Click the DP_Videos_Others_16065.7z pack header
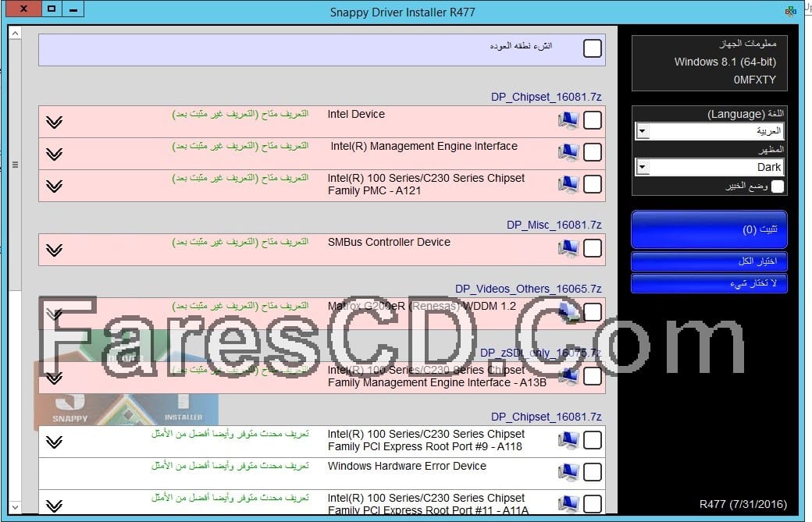The image size is (812, 522). [529, 289]
